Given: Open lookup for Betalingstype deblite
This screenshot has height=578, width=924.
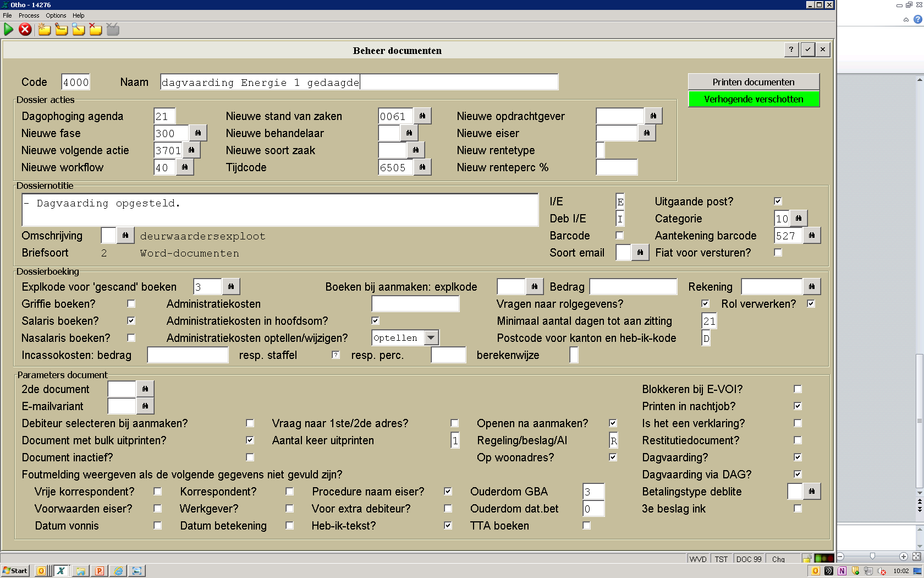Looking at the screenshot, I should point(812,492).
